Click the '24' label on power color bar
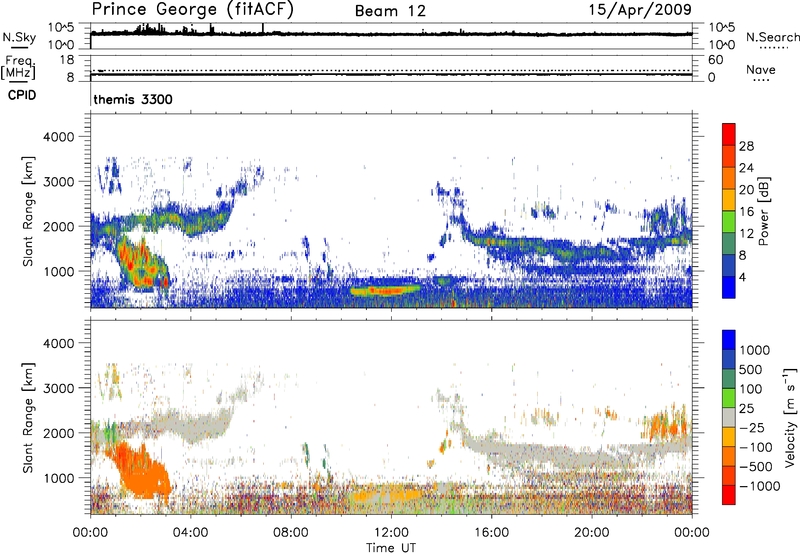This screenshot has height=554, width=800. [x=746, y=168]
